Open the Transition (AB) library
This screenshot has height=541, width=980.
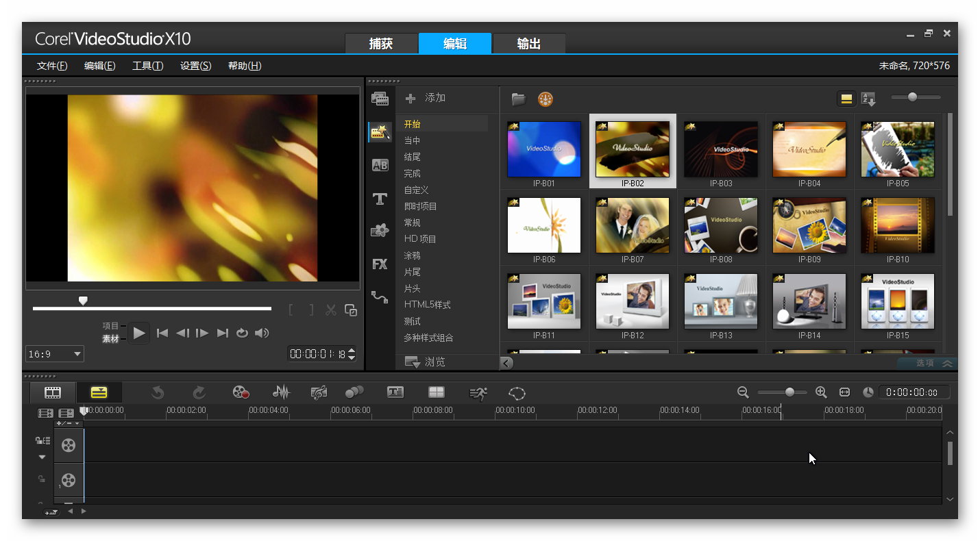tap(380, 165)
